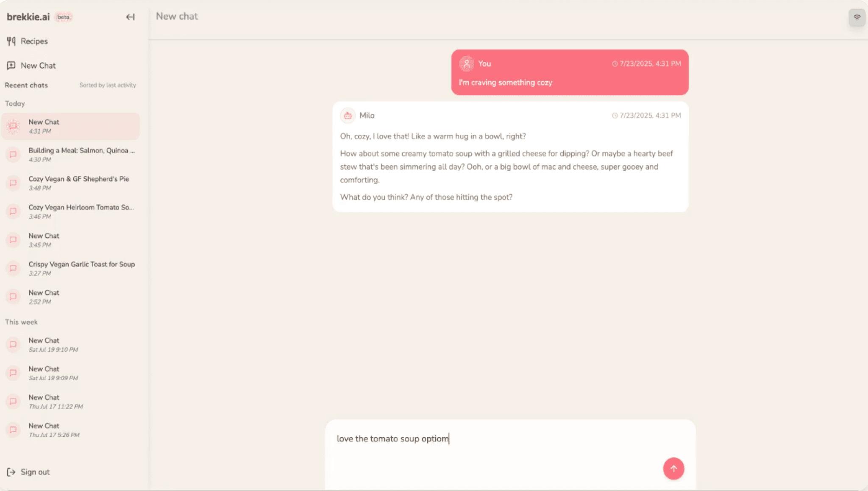Open Building a Meal: Salmon, Quinoa chat
Image resolution: width=868 pixels, height=491 pixels.
[x=71, y=155]
